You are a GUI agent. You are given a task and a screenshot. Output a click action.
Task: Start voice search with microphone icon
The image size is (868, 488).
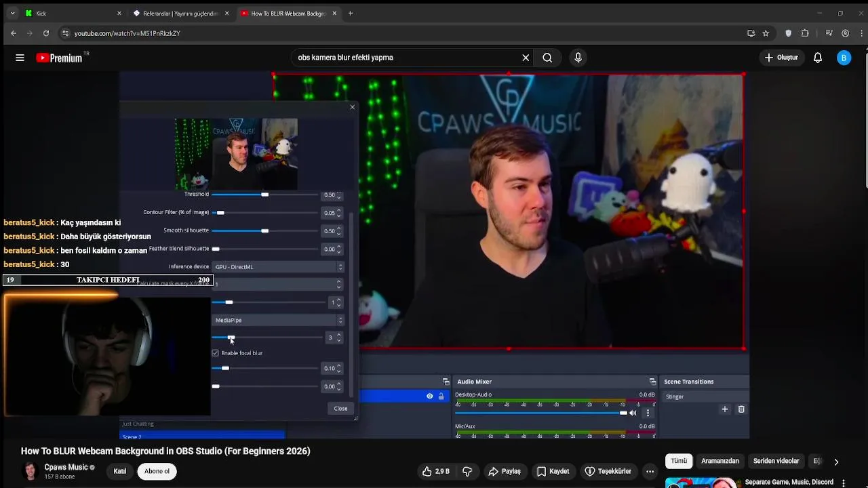[x=578, y=58]
